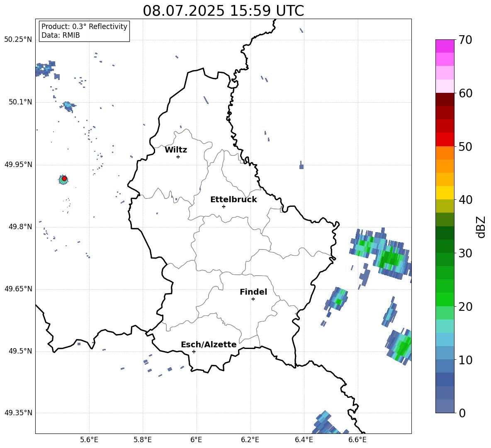Click the Ettelbruck station label
The height and width of the screenshot is (448, 491).
coord(233,200)
